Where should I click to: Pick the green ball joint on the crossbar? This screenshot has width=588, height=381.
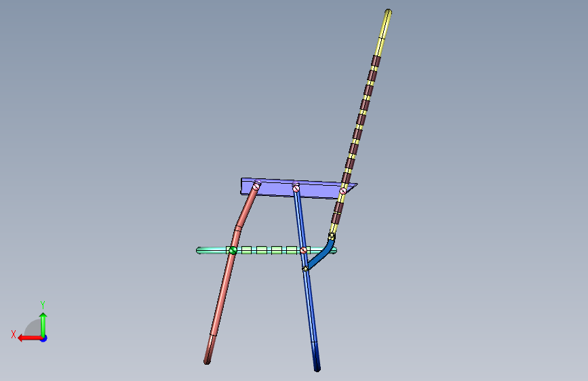(233, 250)
